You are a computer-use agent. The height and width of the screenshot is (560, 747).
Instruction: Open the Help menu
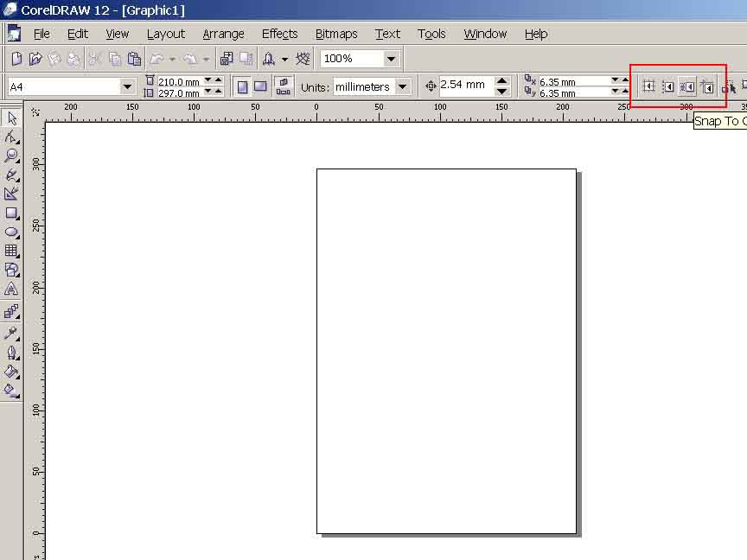click(x=536, y=34)
